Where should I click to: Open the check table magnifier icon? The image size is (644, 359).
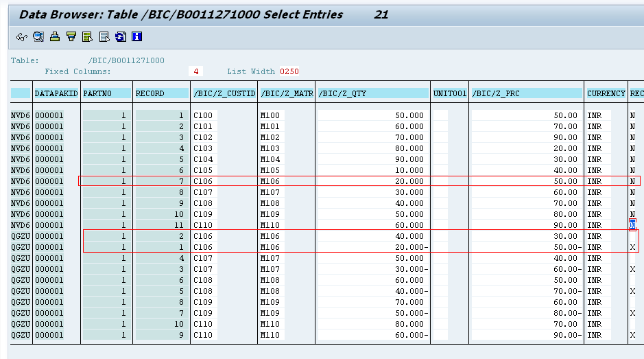38,37
